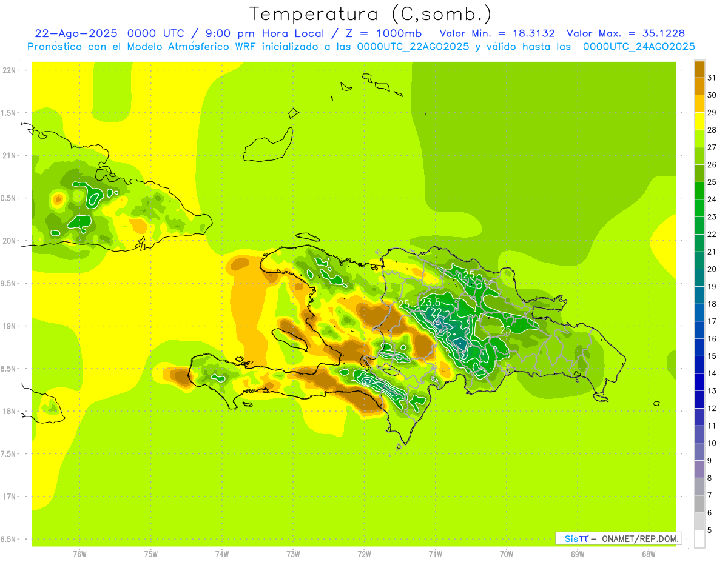Screen dimensions: 728x562
Task: Pick the dark blue colorbar segment between 12 and 13
Action: (x=699, y=400)
